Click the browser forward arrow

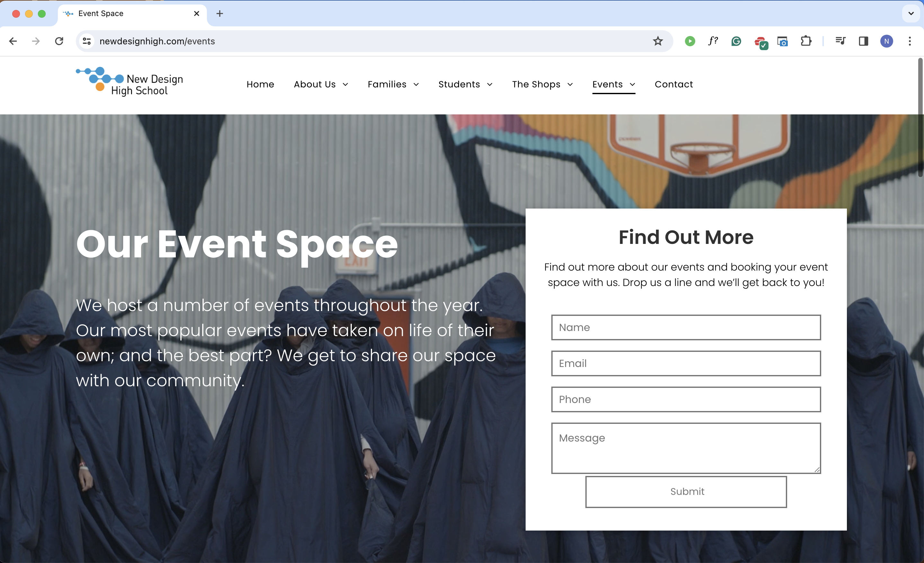pyautogui.click(x=36, y=41)
